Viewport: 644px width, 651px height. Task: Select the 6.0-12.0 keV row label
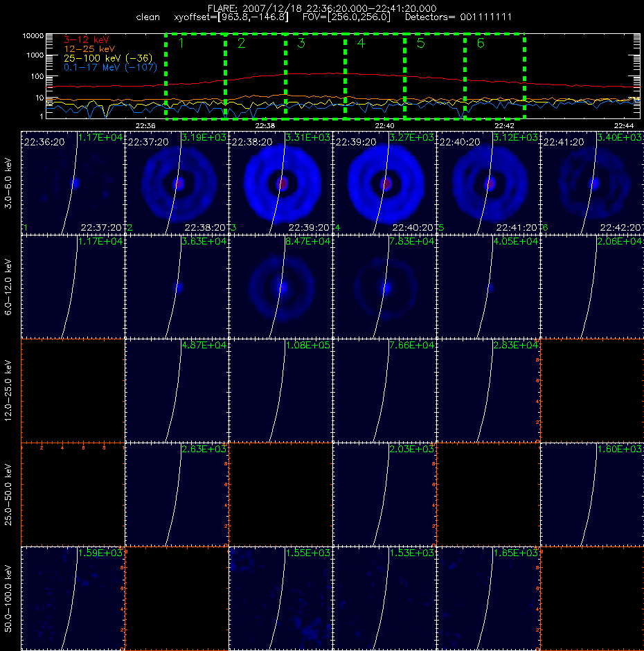coord(8,287)
